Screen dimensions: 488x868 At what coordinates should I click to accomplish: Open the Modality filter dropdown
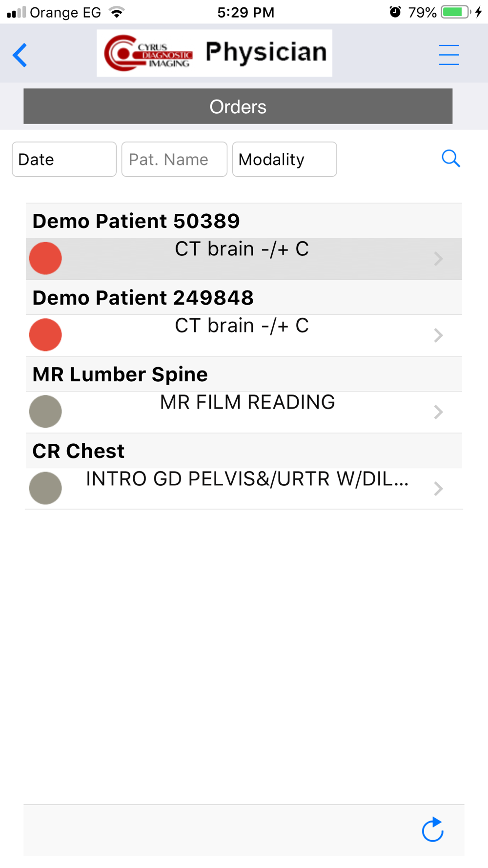pyautogui.click(x=285, y=159)
